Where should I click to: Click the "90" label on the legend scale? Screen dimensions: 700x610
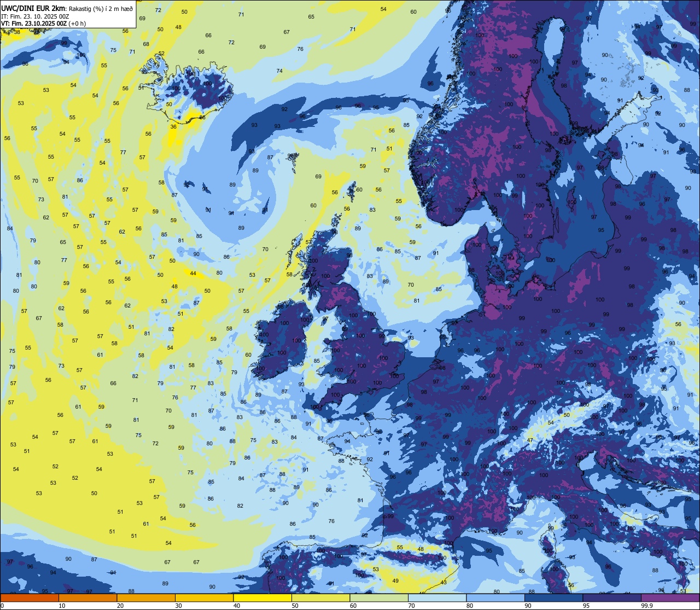528,606
